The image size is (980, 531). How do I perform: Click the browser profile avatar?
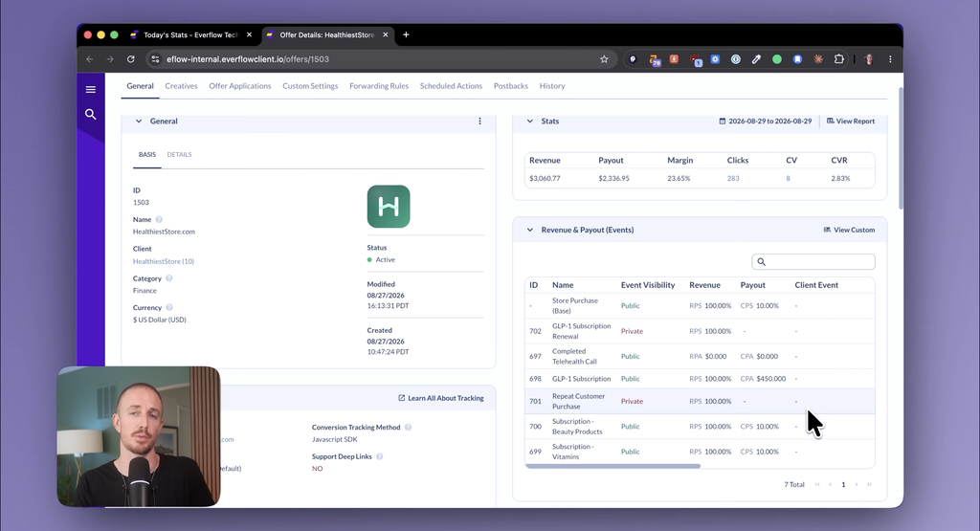(869, 59)
